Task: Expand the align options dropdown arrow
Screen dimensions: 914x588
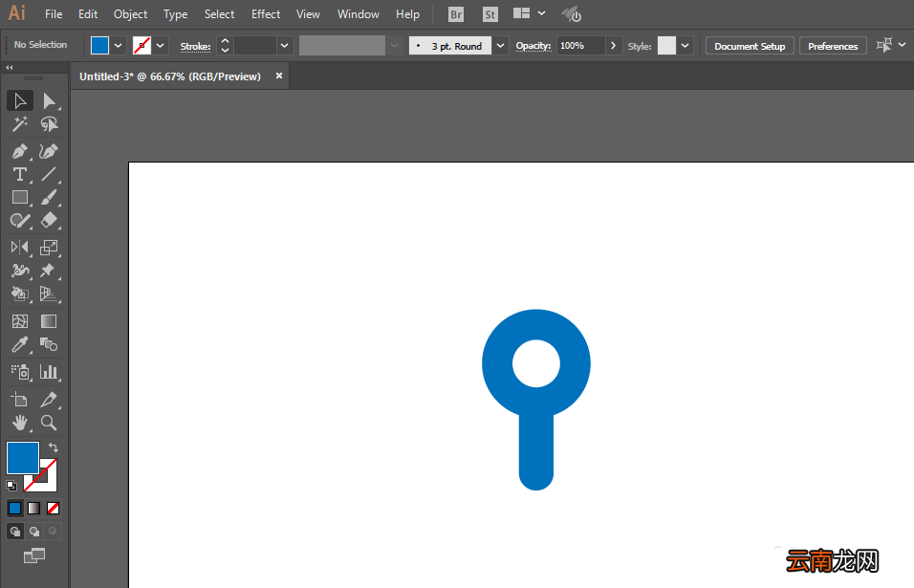Action: click(x=903, y=45)
